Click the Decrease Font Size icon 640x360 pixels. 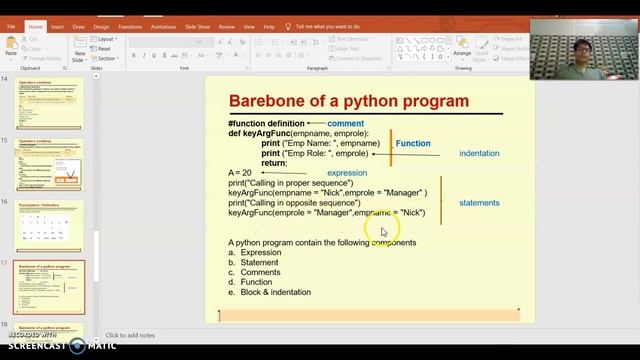pyautogui.click(x=230, y=42)
